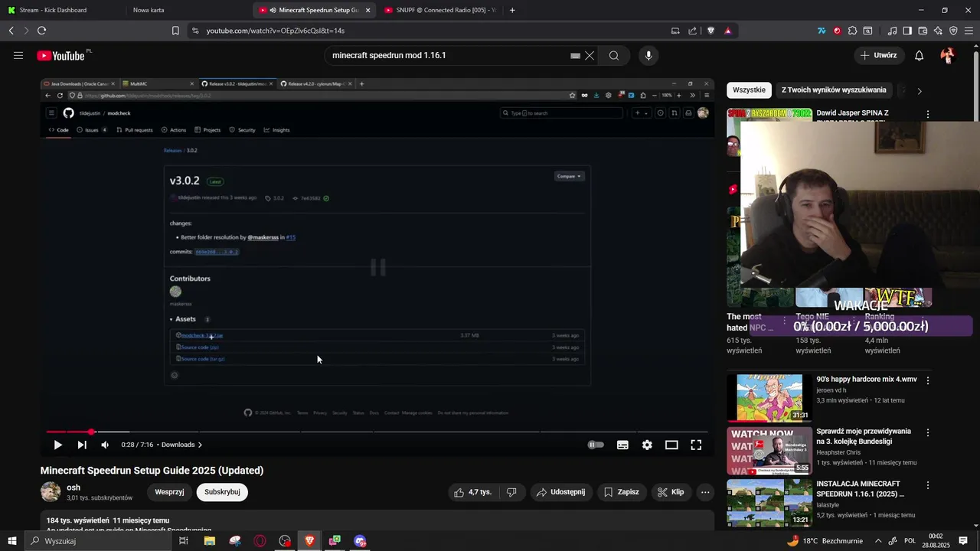Select the Wszystkie filter chip

tap(749, 90)
